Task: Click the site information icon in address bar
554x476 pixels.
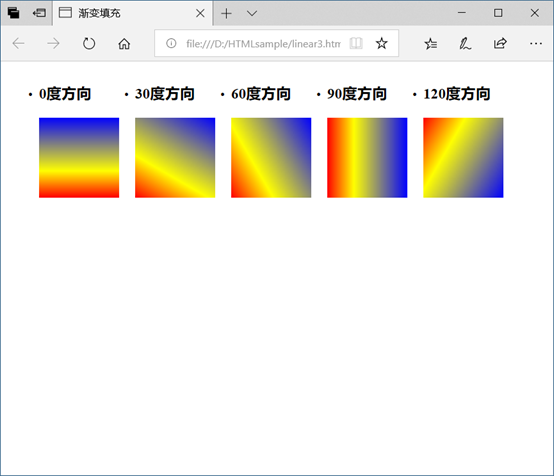Action: pyautogui.click(x=171, y=43)
